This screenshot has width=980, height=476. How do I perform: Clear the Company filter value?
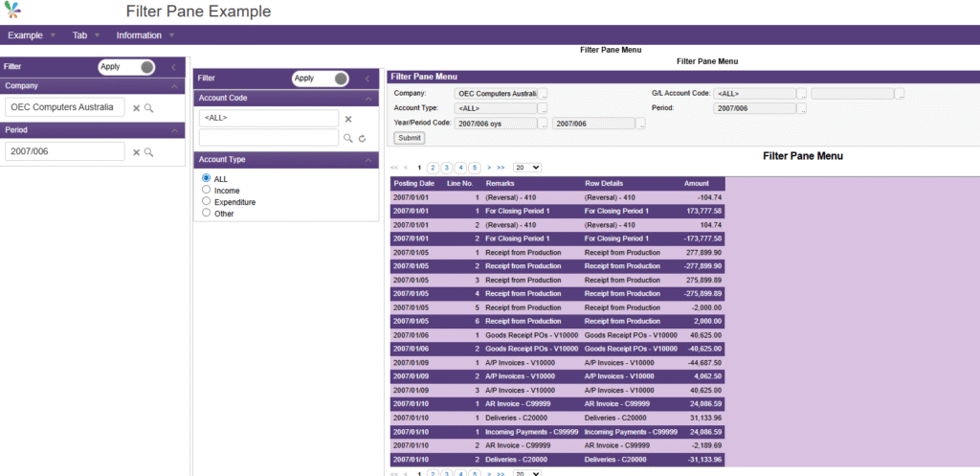(x=136, y=108)
